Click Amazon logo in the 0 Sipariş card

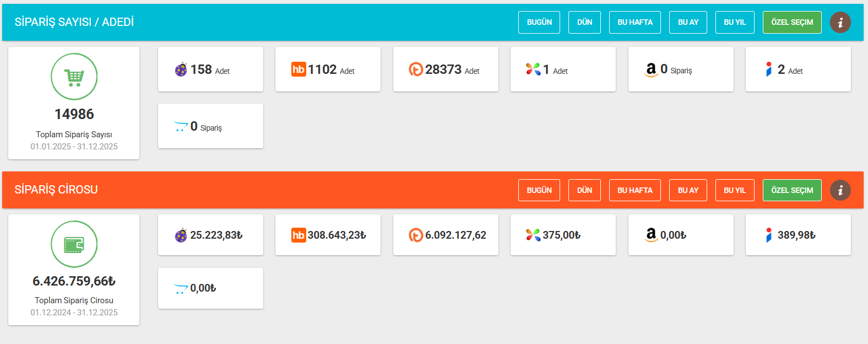point(651,69)
